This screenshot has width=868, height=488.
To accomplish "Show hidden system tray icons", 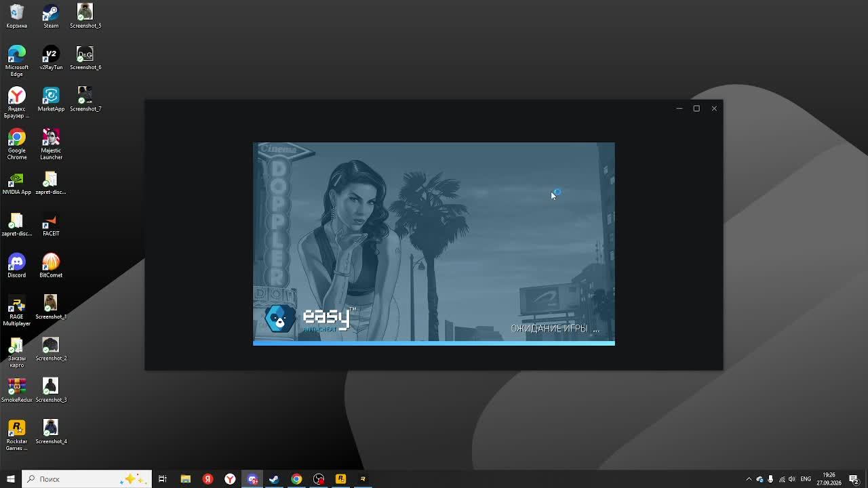I will pyautogui.click(x=749, y=479).
